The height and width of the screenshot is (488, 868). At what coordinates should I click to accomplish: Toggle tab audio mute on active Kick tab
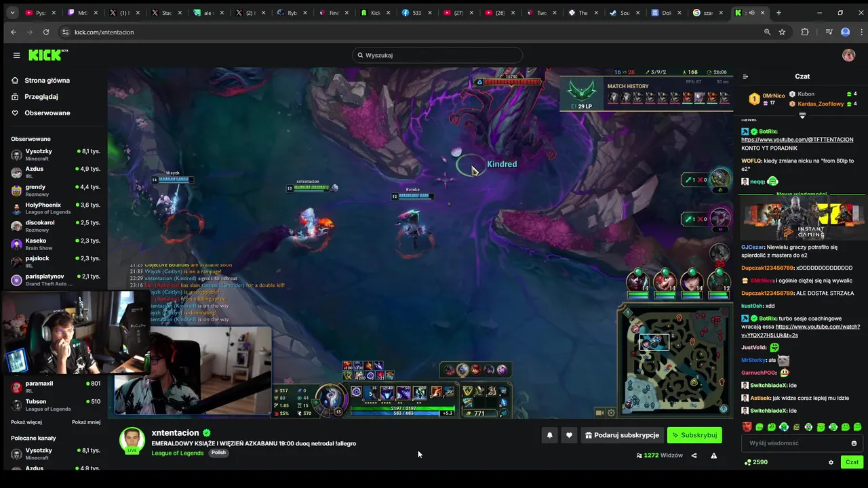coord(751,13)
